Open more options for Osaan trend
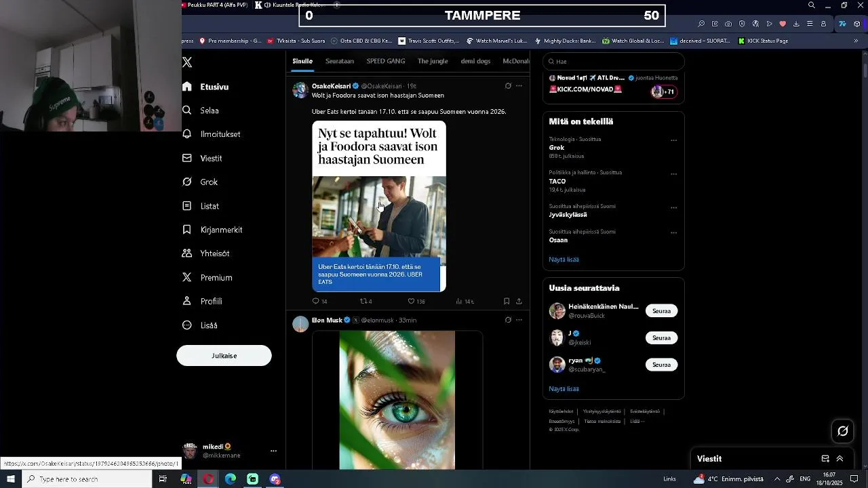Image resolution: width=868 pixels, height=488 pixels. 673,233
